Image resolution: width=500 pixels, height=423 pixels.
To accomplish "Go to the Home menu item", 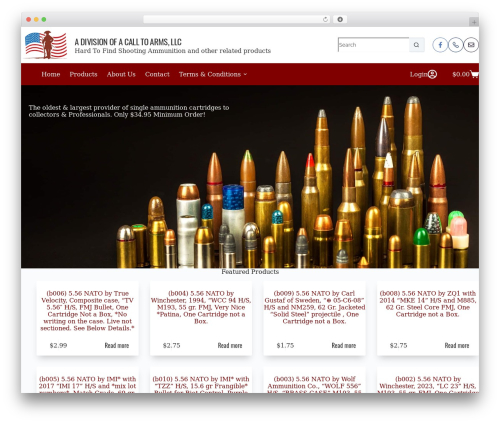I will pos(51,74).
